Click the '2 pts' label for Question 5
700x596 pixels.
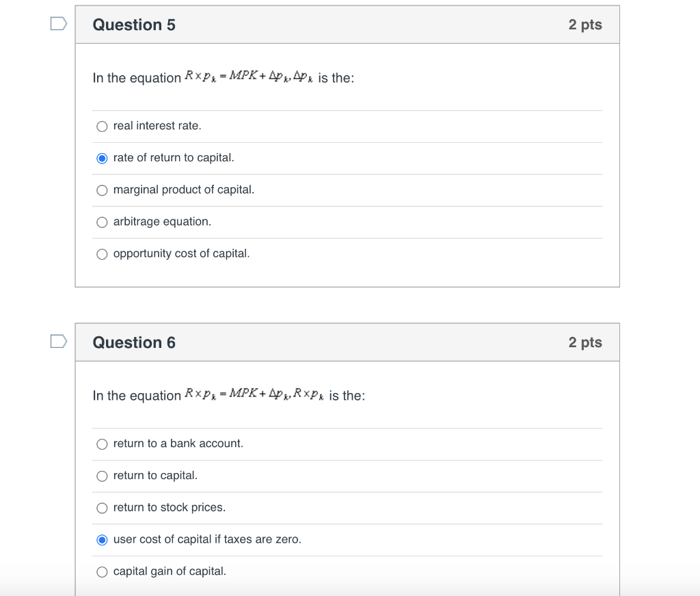(x=585, y=25)
